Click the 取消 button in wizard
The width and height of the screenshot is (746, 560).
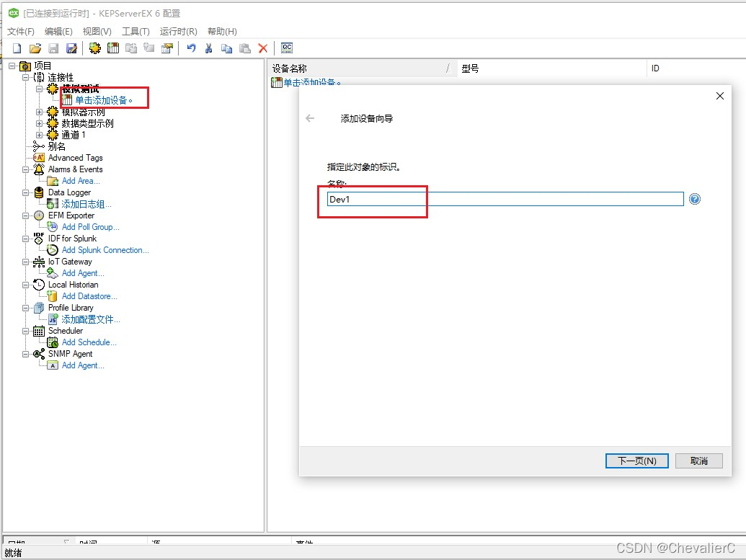[x=699, y=461]
